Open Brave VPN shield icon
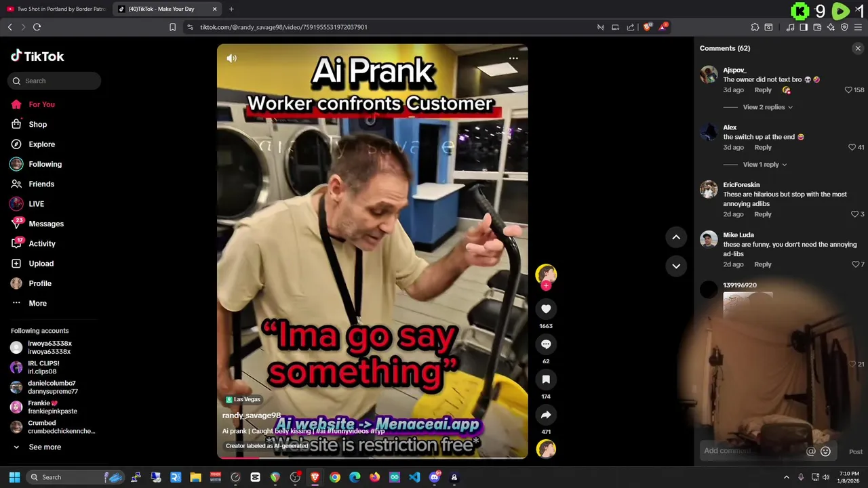 tap(844, 27)
